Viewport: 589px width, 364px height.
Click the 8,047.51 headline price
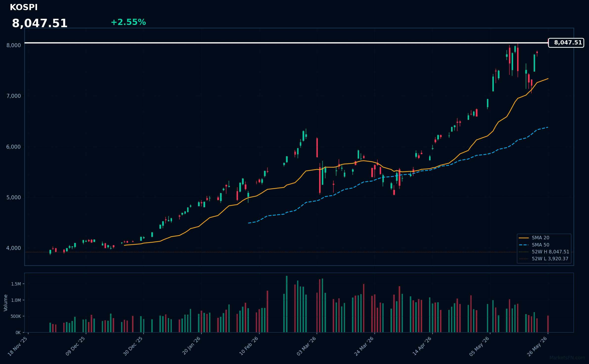coord(40,23)
